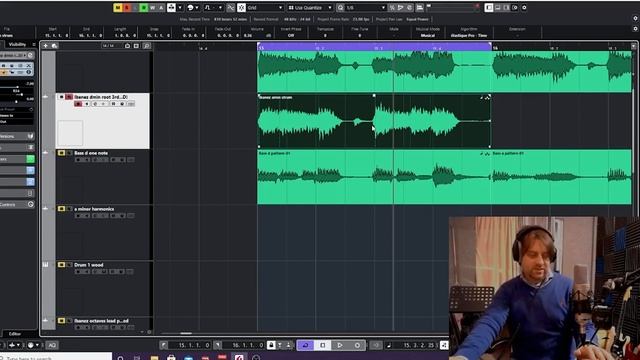
Task: Open the automation mode dropdown
Action: click(x=193, y=8)
